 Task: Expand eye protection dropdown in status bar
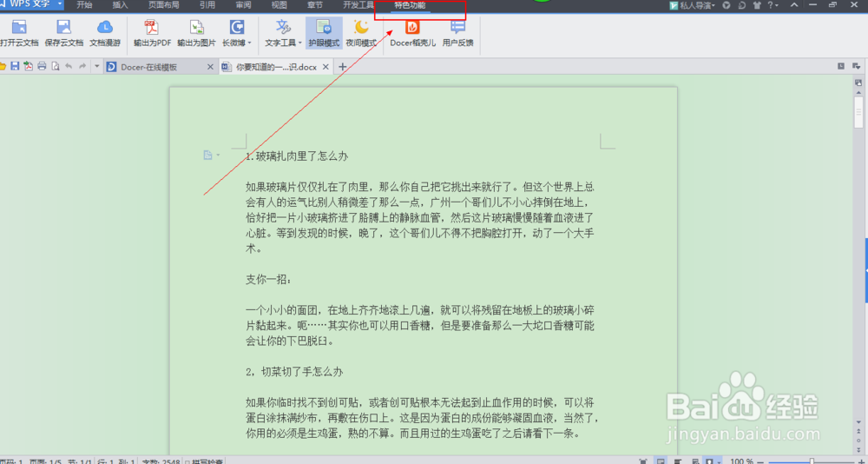[719, 461]
